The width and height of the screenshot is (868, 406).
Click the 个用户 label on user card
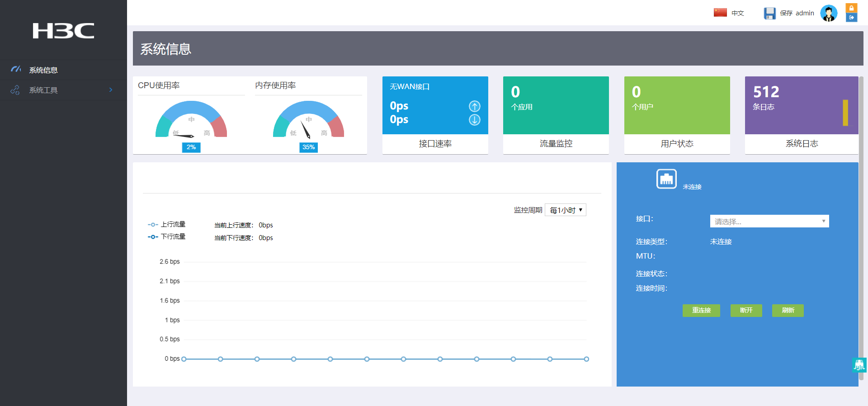coord(642,107)
